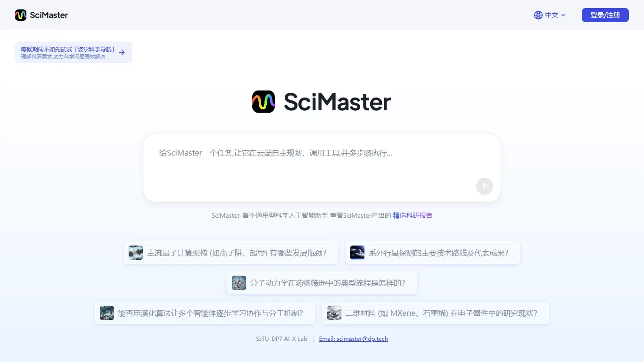The image size is (644, 362).
Task: Click the send arrow in the input box
Action: coord(484,186)
